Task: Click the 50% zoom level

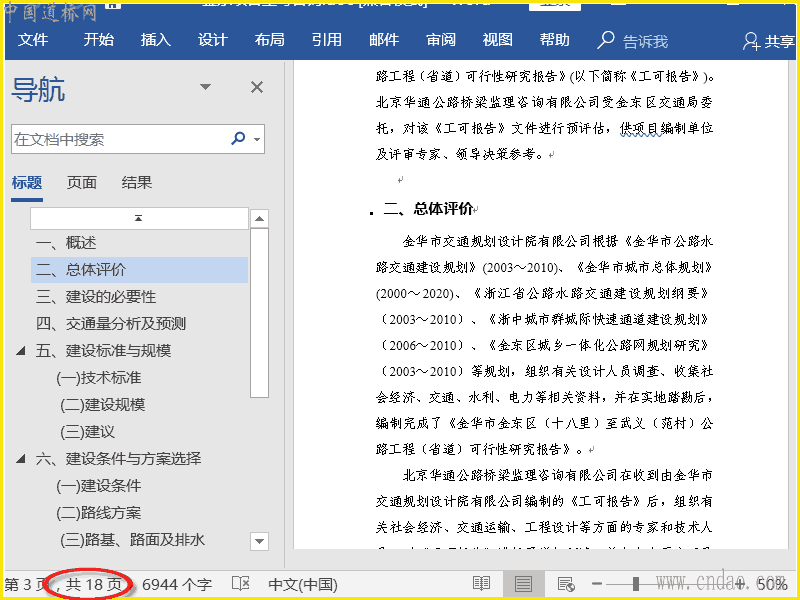Action: pos(771,585)
